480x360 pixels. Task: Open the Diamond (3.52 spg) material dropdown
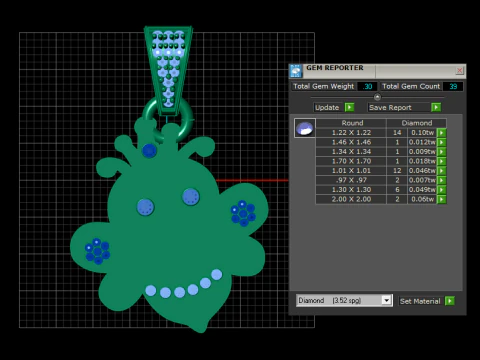(386, 300)
